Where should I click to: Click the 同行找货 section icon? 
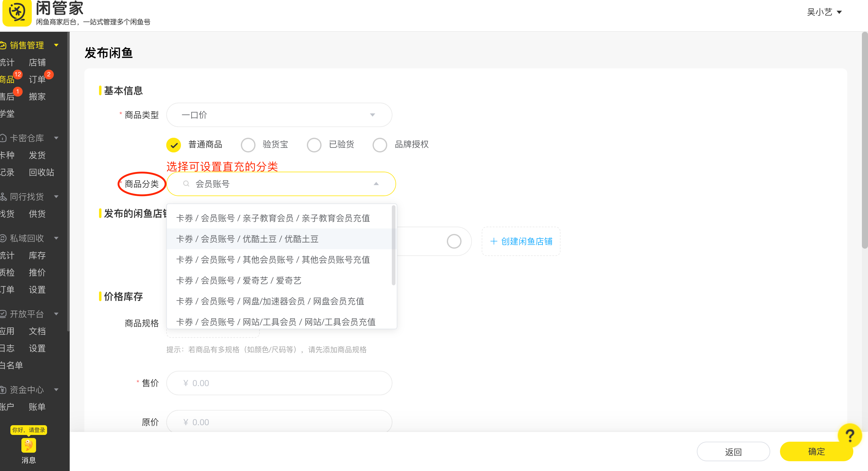[x=3, y=197]
